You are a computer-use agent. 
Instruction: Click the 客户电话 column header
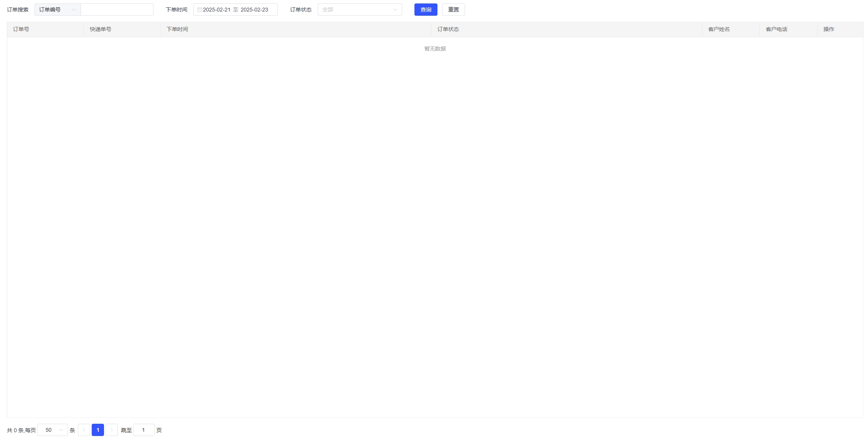pyautogui.click(x=777, y=29)
